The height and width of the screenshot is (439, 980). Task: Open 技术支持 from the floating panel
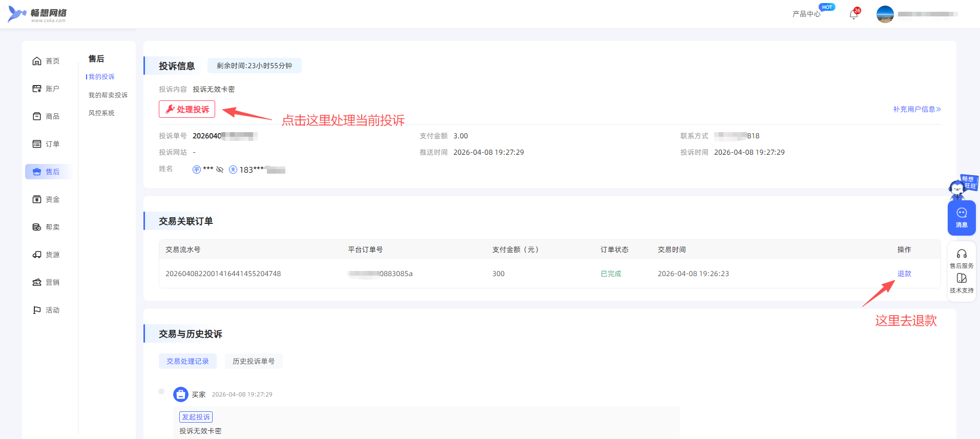coord(962,283)
